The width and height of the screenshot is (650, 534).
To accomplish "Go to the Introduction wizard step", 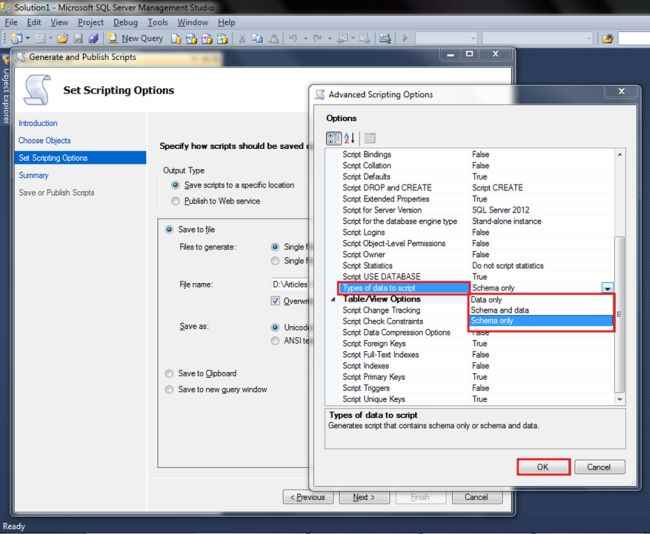I will (38, 123).
